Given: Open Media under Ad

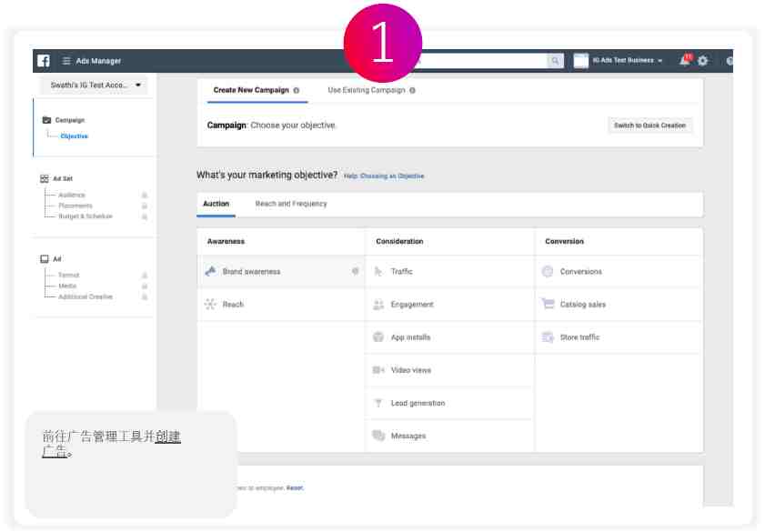Looking at the screenshot, I should [67, 286].
